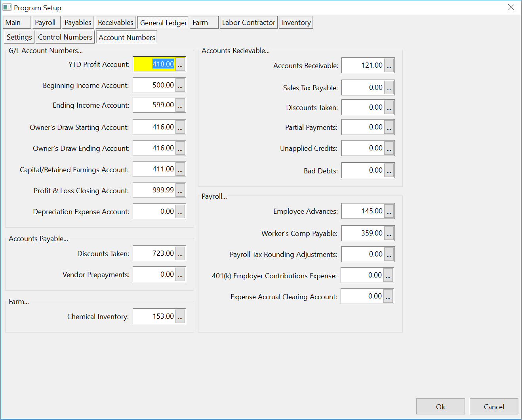Open lookup for Accounts Receivable
The width and height of the screenshot is (522, 420).
pos(389,65)
